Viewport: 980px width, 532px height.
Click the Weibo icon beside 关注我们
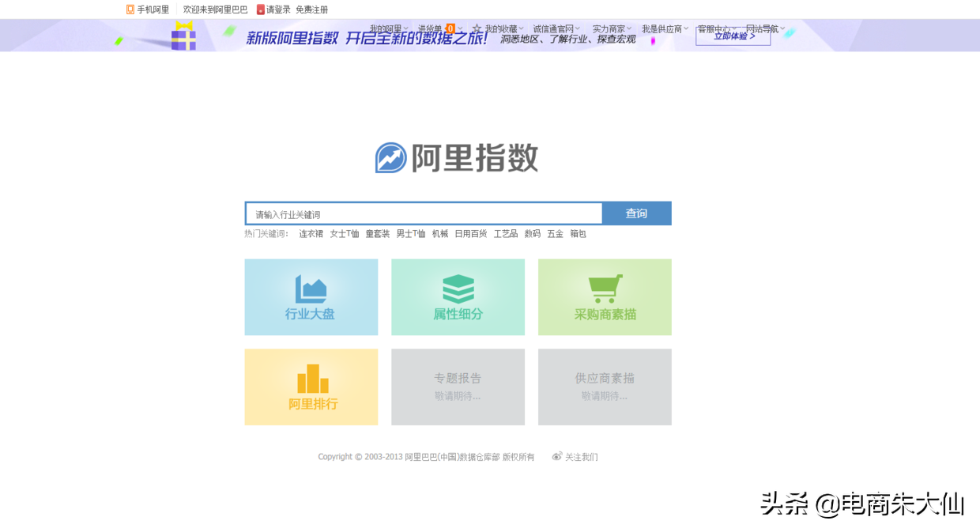click(x=557, y=456)
